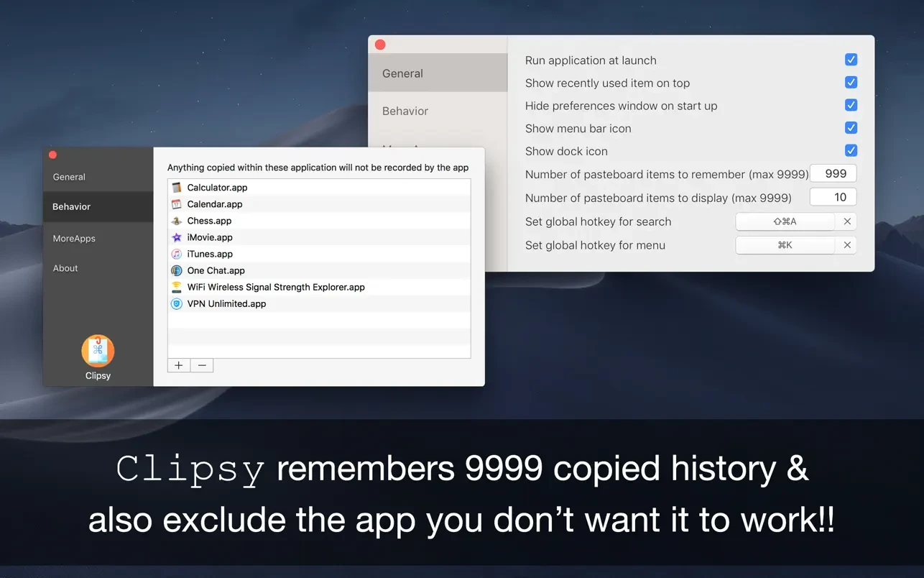This screenshot has height=578, width=924.
Task: Toggle Hide preferences window on start up
Action: (851, 106)
